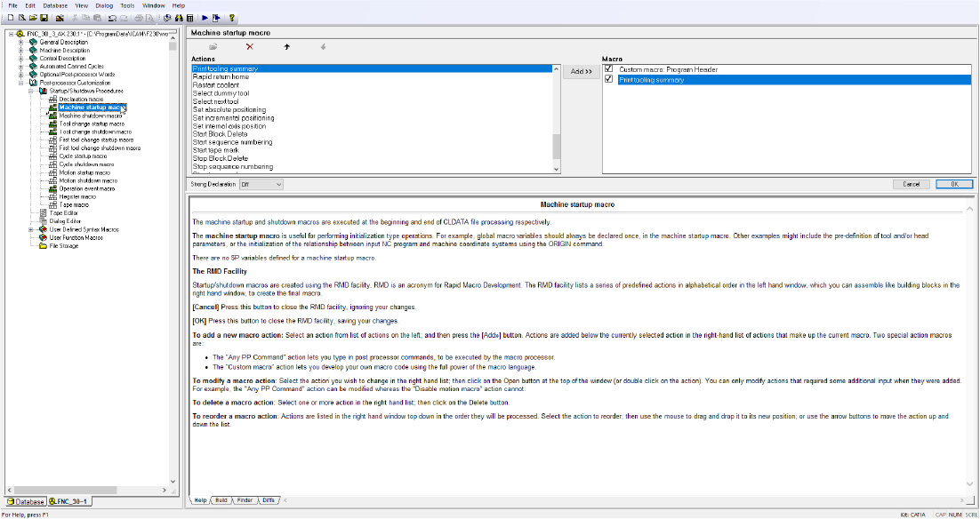
Task: Open the Strong Declaration dropdown
Action: pyautogui.click(x=277, y=184)
